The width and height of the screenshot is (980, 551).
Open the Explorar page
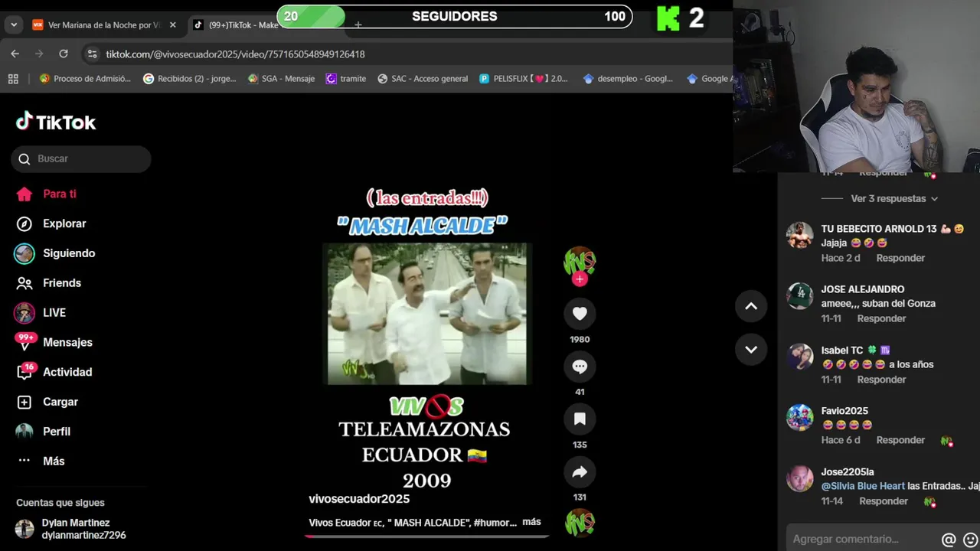coord(51,223)
